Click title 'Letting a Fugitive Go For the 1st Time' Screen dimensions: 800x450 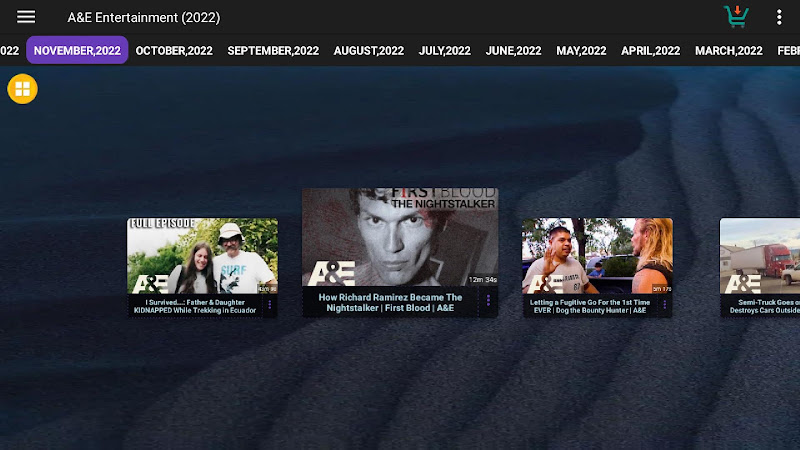(x=590, y=306)
